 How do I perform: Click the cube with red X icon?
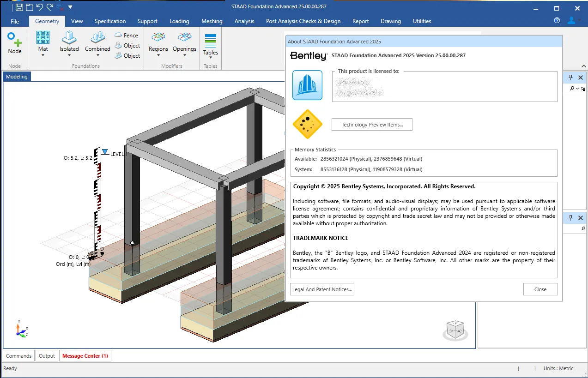(x=60, y=7)
